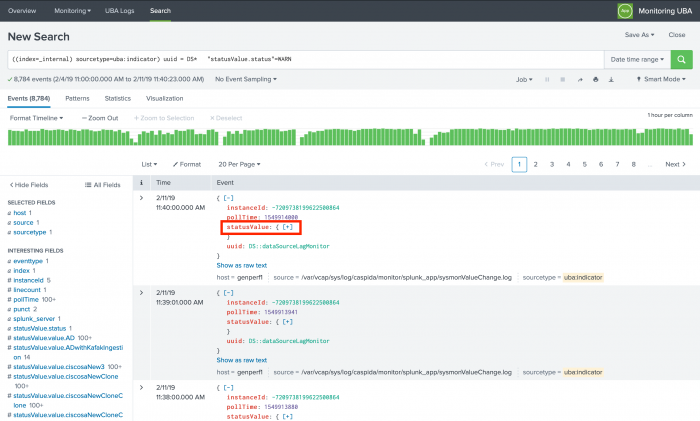Select the sourcetype field
The image size is (700, 421).
coord(30,232)
